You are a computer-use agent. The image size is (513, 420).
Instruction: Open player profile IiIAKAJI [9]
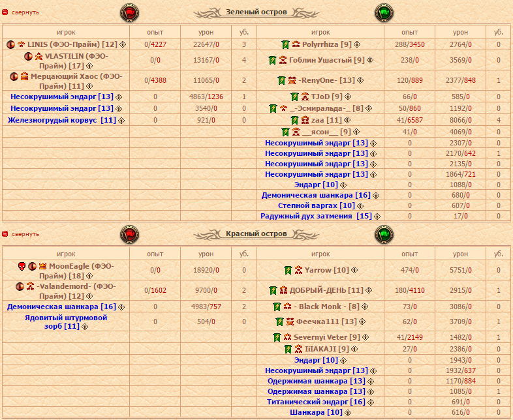(x=327, y=349)
